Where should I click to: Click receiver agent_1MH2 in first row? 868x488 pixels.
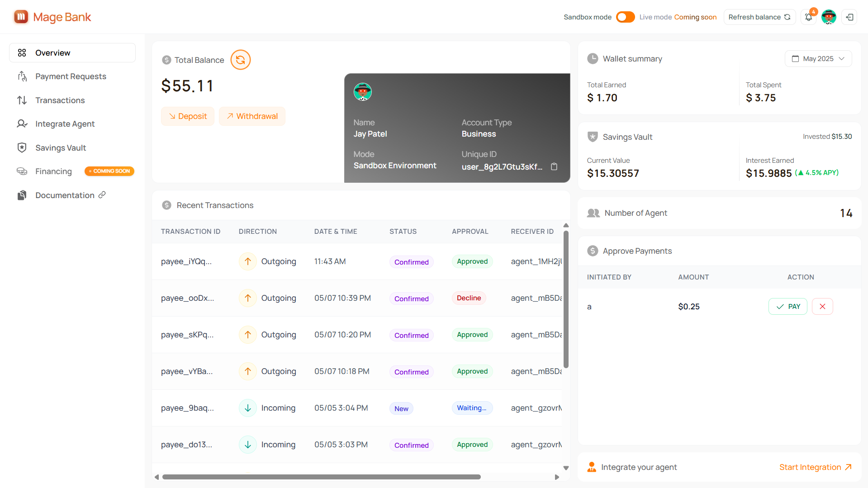536,261
